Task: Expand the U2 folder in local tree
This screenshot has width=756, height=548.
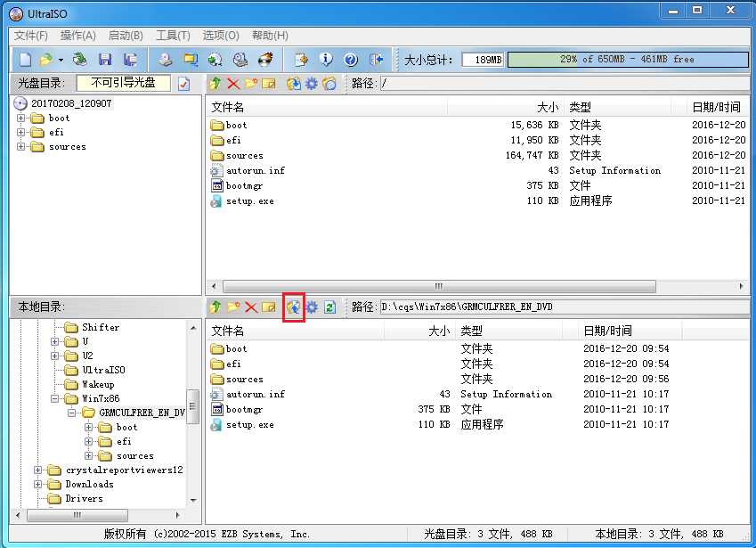Action: [x=54, y=356]
